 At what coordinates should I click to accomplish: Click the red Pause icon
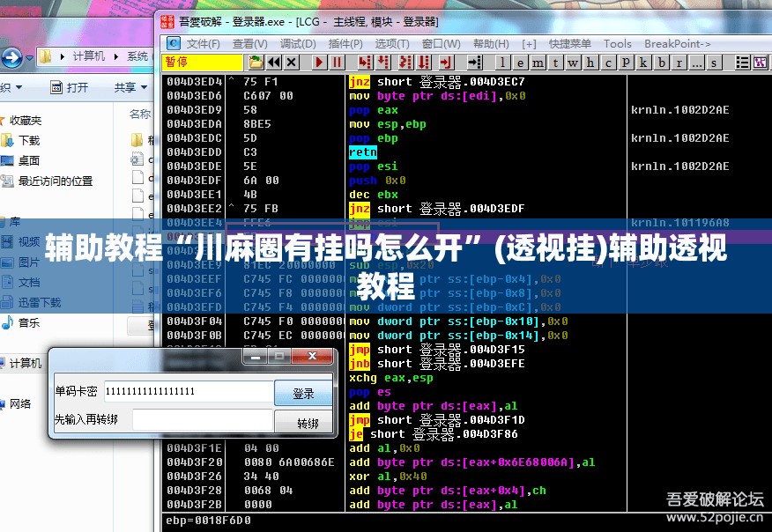coord(337,62)
